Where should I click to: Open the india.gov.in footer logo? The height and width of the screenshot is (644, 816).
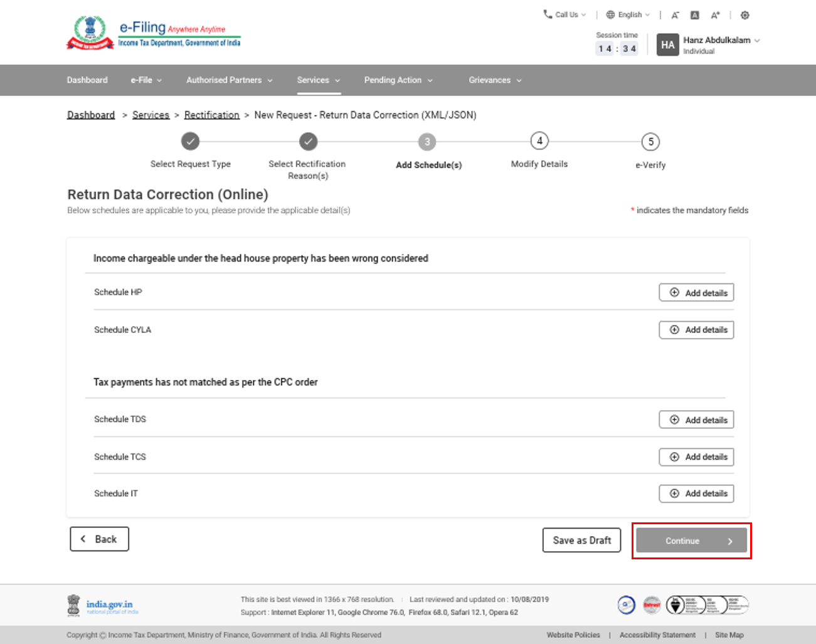[x=103, y=606]
